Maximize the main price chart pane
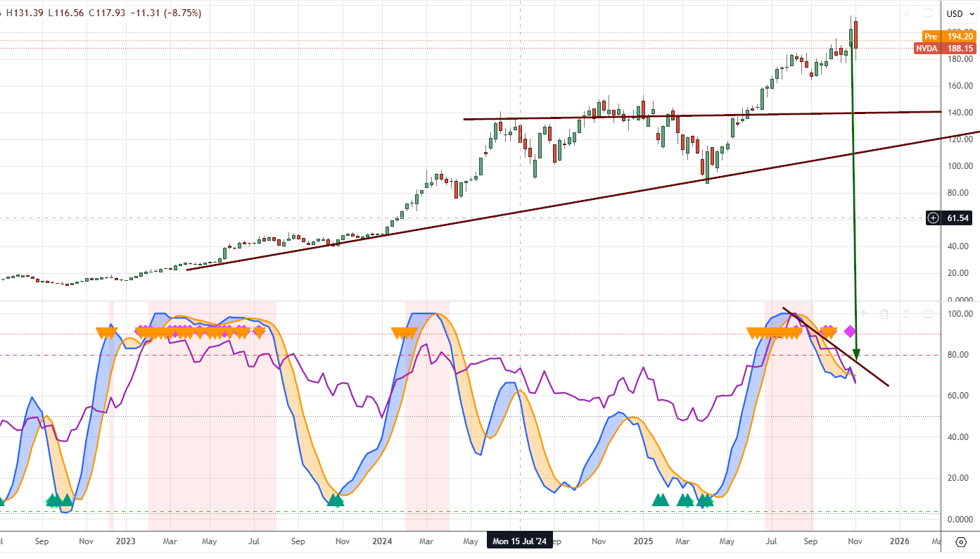This screenshot has height=559, width=980. [x=928, y=13]
